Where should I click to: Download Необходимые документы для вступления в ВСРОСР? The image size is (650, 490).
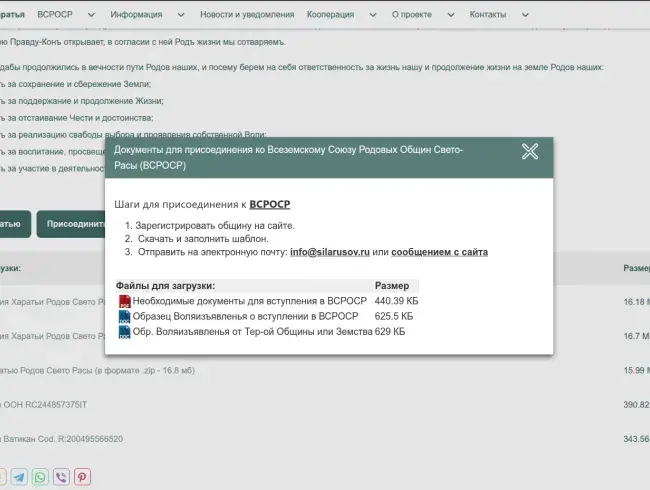click(x=250, y=301)
